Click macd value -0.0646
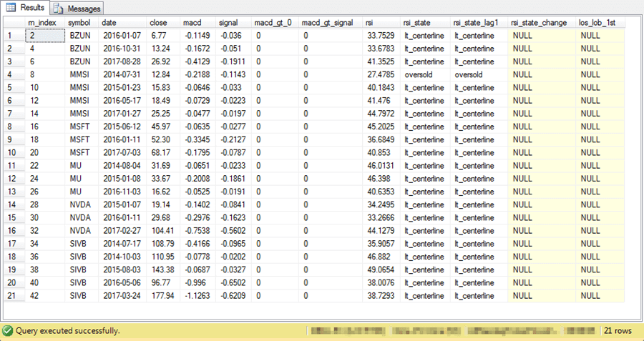Image resolution: width=644 pixels, height=341 pixels. pyautogui.click(x=196, y=88)
